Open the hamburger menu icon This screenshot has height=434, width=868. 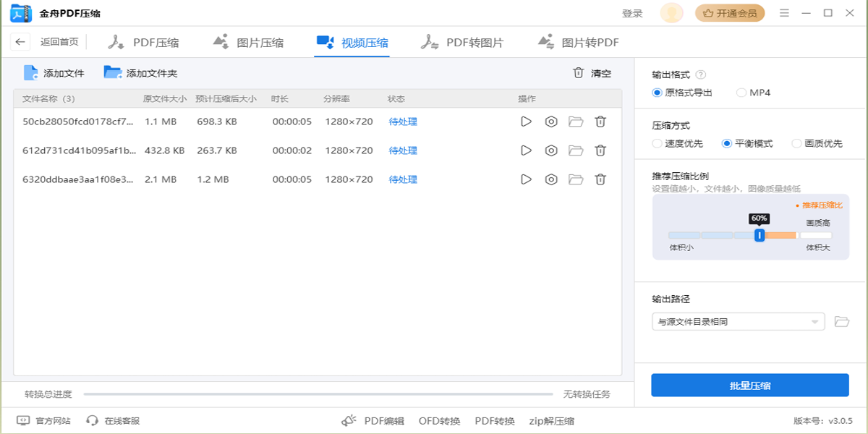(x=785, y=13)
